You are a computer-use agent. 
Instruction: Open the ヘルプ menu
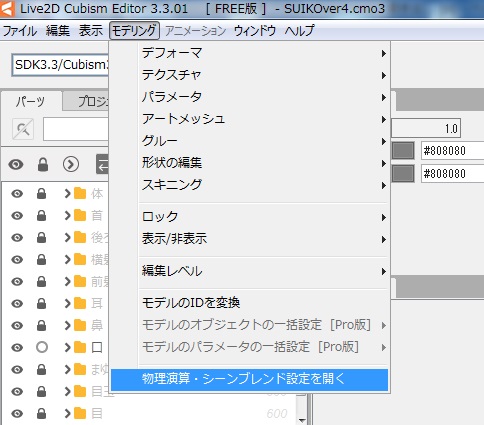(299, 31)
